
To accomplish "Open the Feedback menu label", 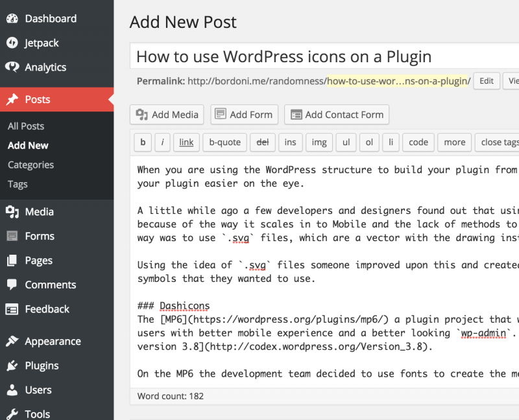I will [x=47, y=309].
